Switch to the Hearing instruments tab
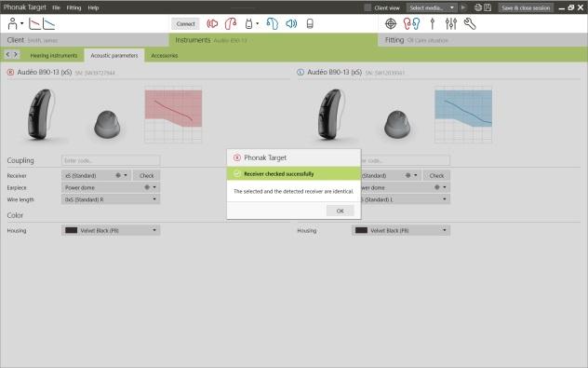 coord(54,56)
